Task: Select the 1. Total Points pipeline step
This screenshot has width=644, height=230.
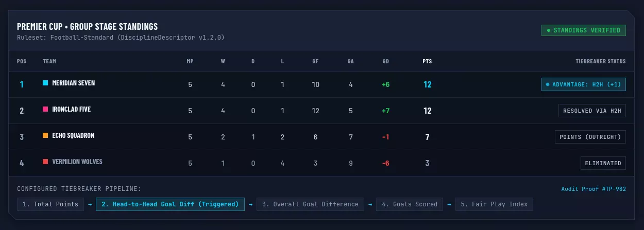Action: 50,204
